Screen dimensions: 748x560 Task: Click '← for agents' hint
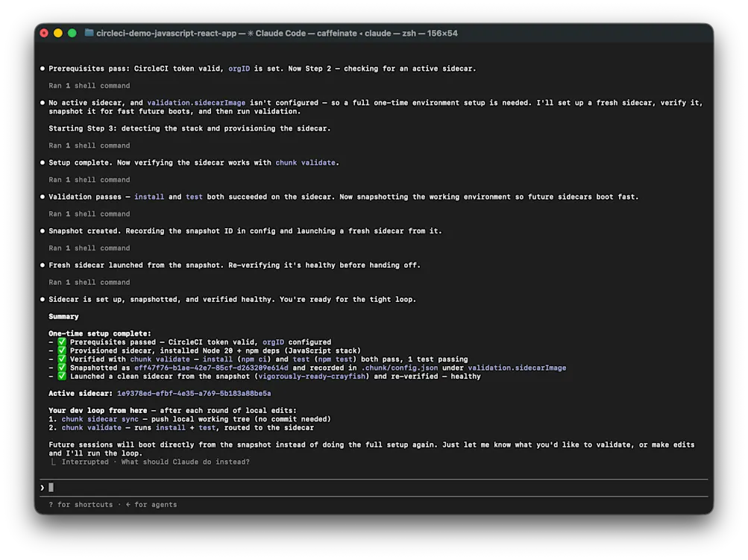(151, 505)
